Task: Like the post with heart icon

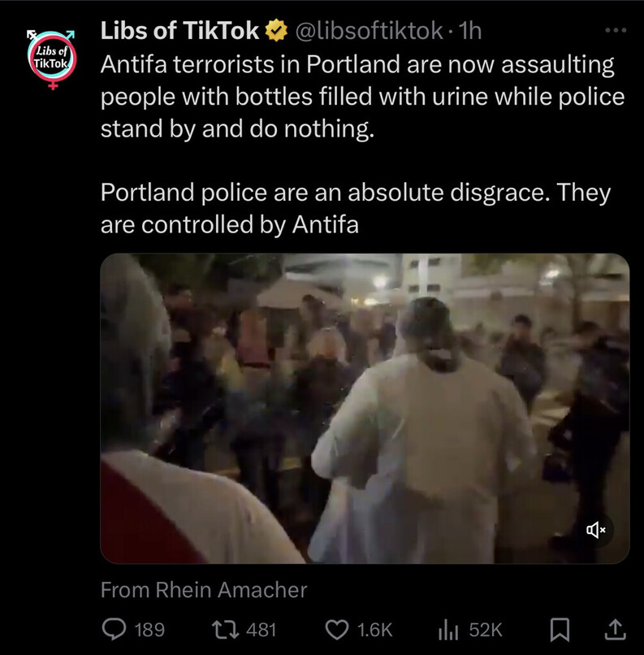Action: click(x=337, y=630)
